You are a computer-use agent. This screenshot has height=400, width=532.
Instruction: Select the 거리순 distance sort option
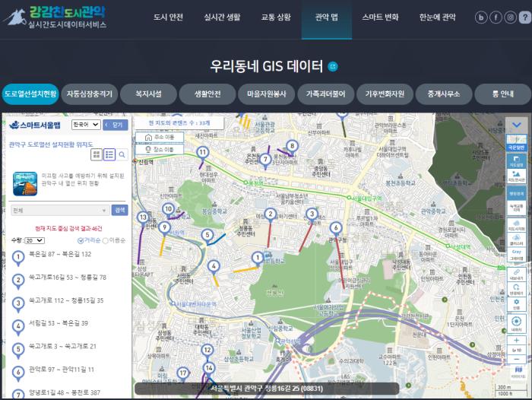[89, 240]
